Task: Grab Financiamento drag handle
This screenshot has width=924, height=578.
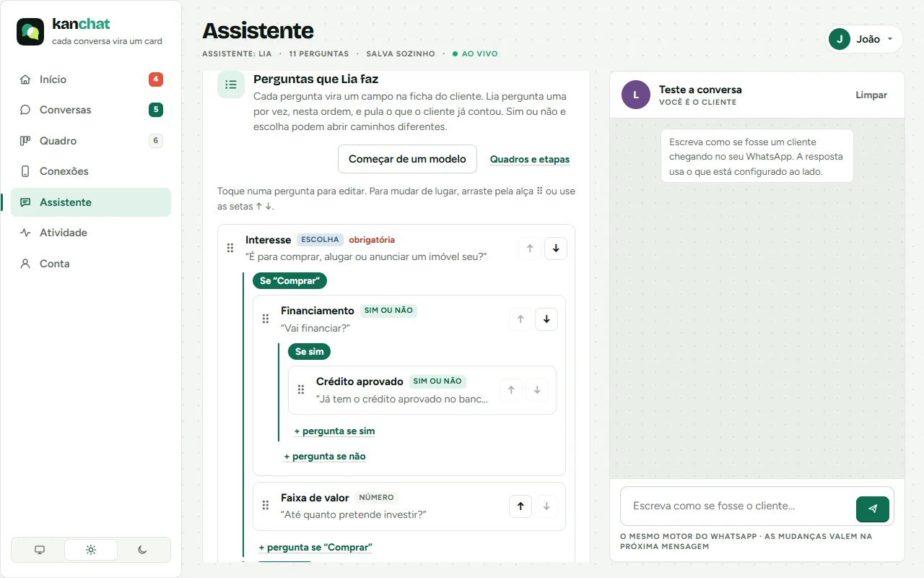Action: click(x=266, y=319)
